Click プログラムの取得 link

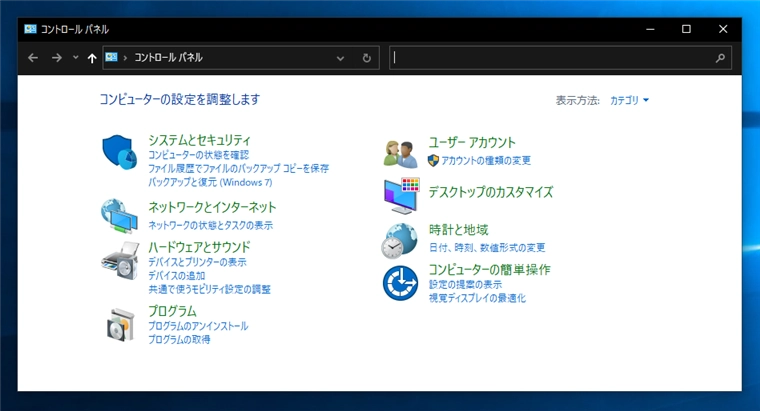click(x=179, y=339)
